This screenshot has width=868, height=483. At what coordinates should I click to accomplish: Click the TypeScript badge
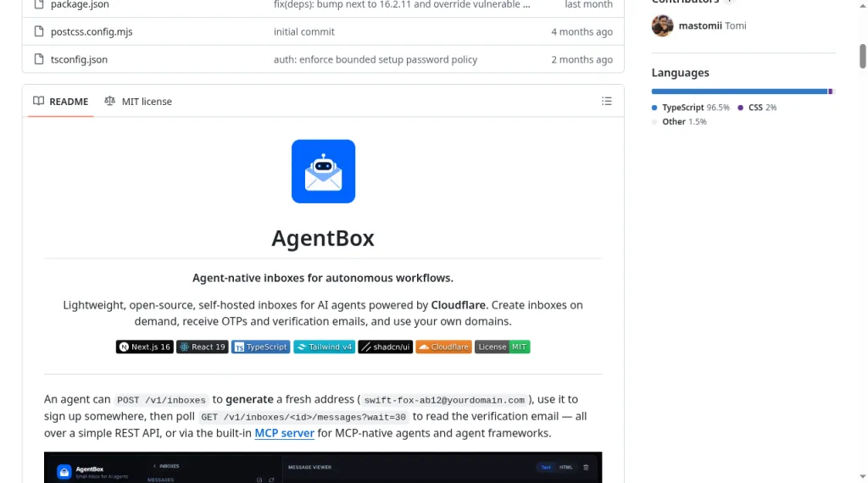pyautogui.click(x=261, y=347)
